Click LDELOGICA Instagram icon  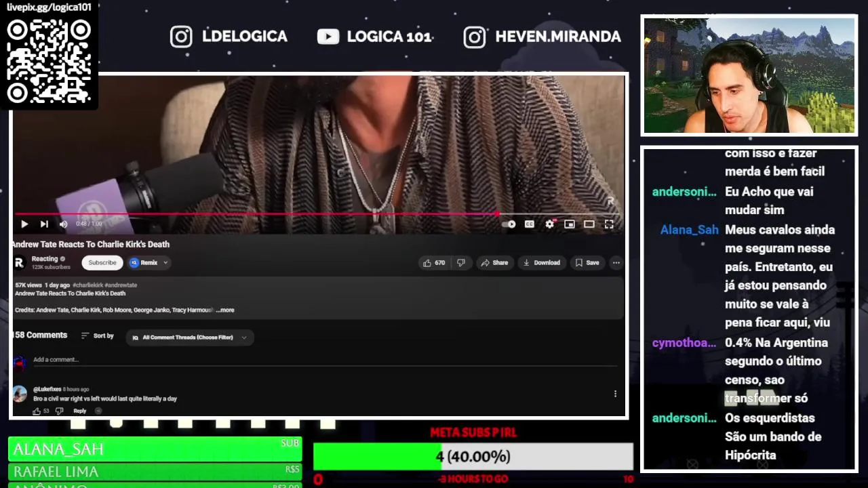coord(181,37)
